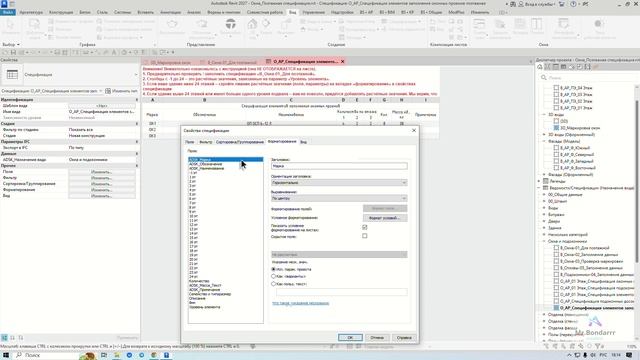Click Отмена in the dialog

pyautogui.click(x=377, y=338)
